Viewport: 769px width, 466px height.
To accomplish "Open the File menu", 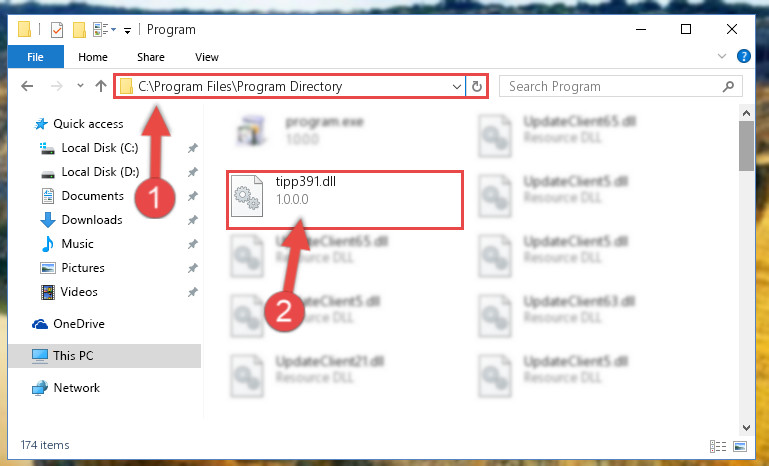I will click(35, 57).
